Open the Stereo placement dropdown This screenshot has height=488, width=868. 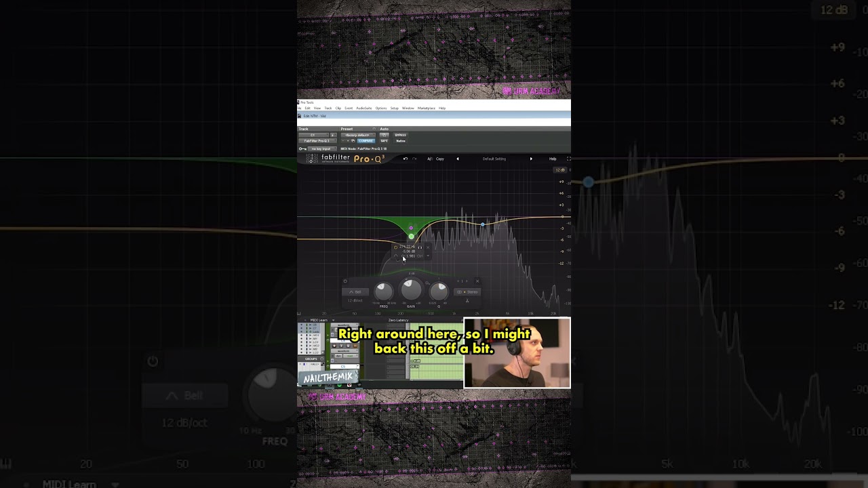tap(467, 292)
